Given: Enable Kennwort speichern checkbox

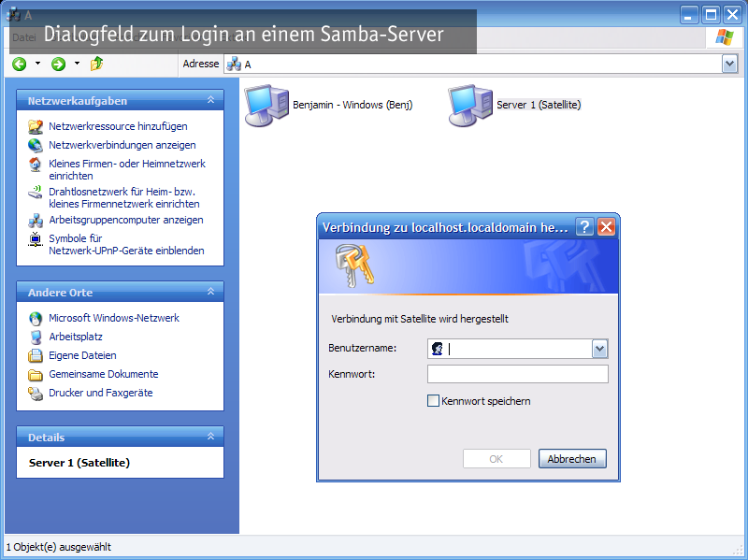Looking at the screenshot, I should point(433,401).
